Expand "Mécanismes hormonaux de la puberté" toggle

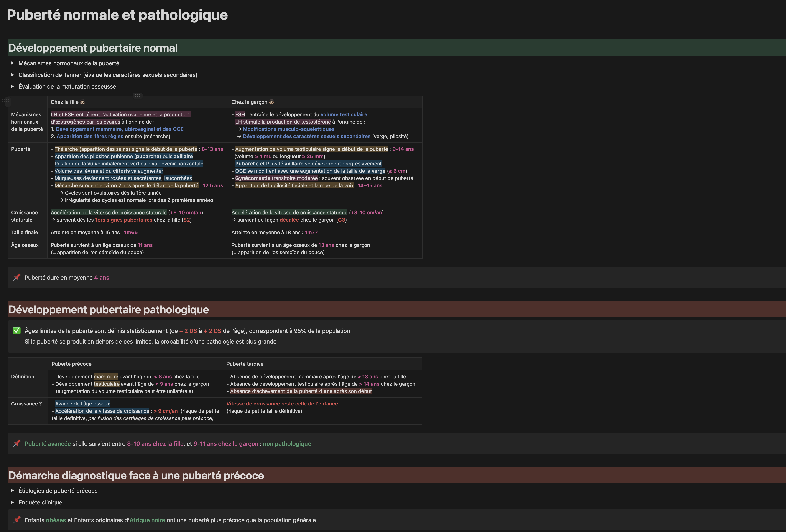click(13, 63)
